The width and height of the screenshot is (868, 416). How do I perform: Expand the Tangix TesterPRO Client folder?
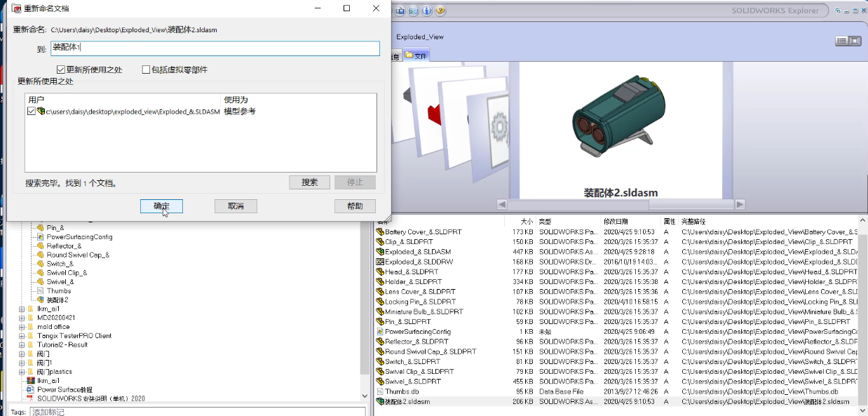tap(22, 336)
